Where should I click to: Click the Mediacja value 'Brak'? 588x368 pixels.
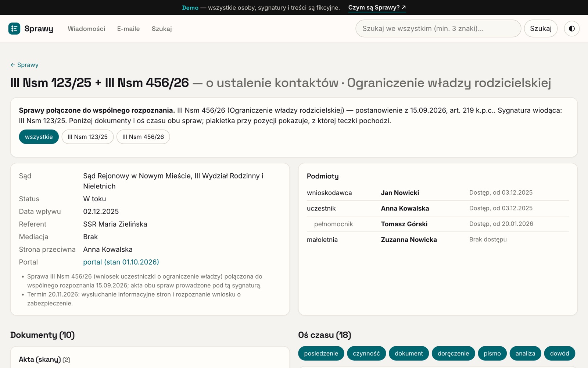90,237
